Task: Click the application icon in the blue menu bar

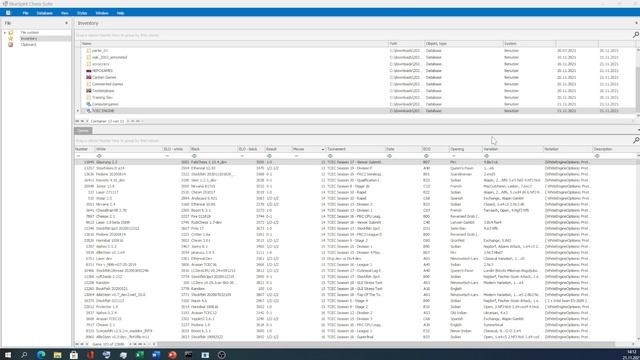Action: click(x=8, y=13)
